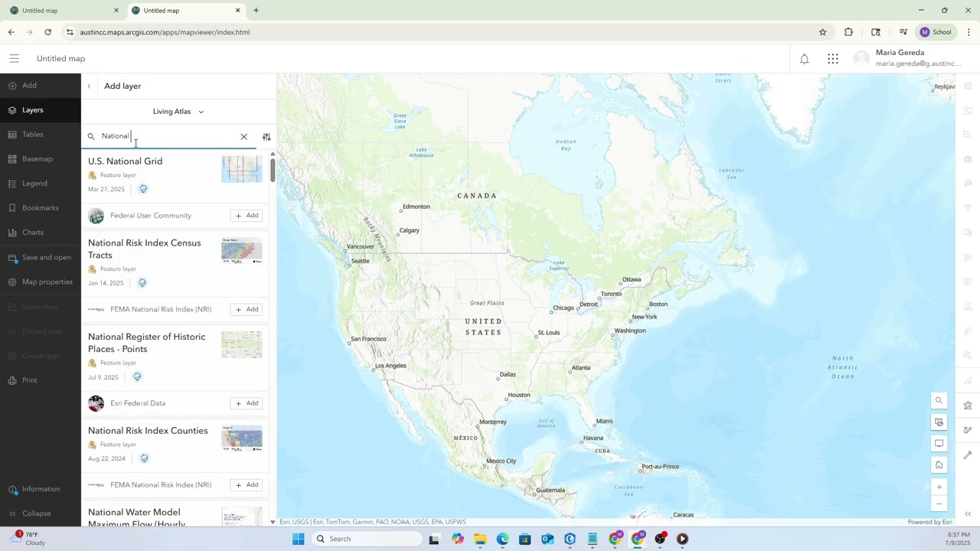
Task: Go back from Add layer panel
Action: tap(89, 86)
